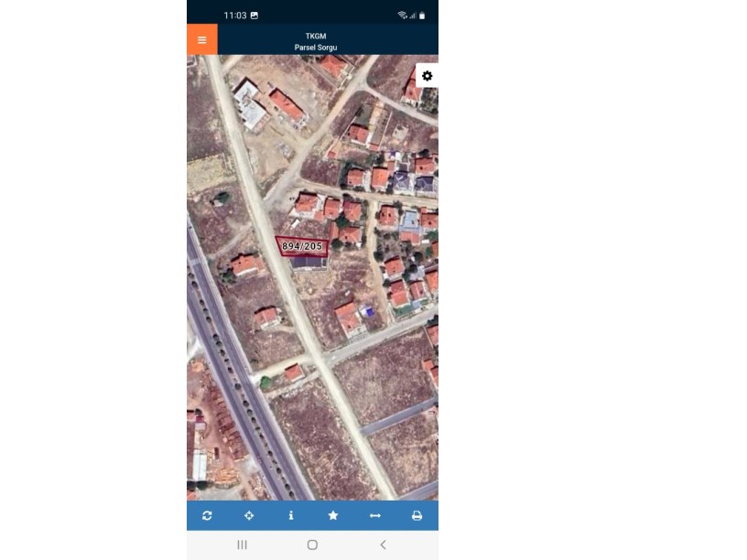
Task: Tap the crosshair locate icon
Action: coord(249,515)
